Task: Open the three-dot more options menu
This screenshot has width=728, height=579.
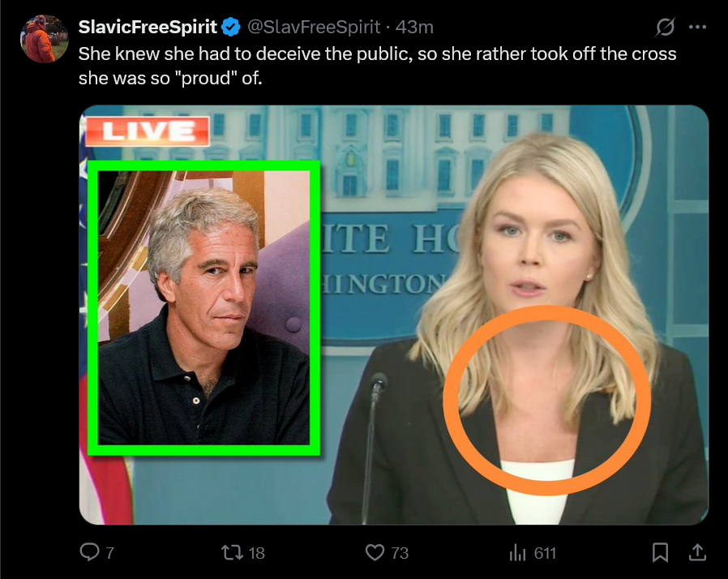Action: point(697,27)
